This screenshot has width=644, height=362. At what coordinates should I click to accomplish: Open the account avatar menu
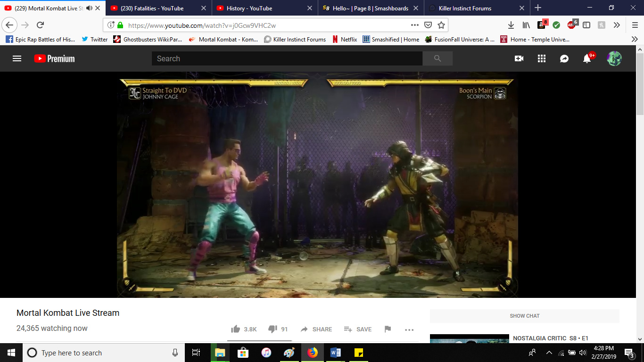tap(614, 58)
